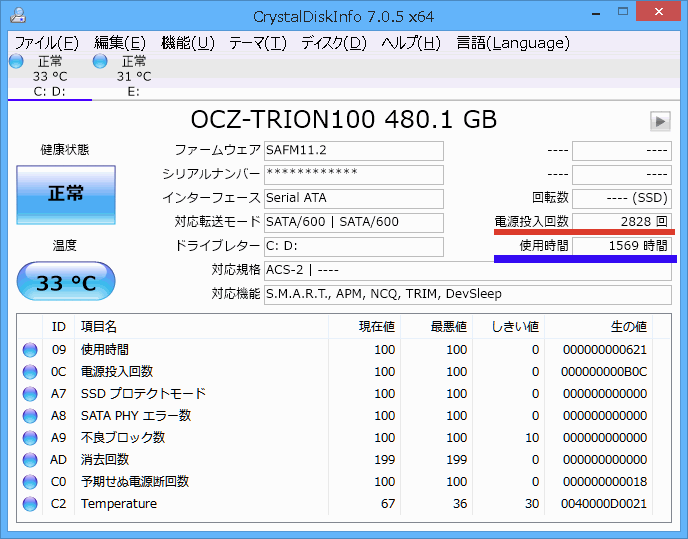Viewport: 688px width, 539px height.
Task: Click the status orb in row C0
Action: coord(30,482)
